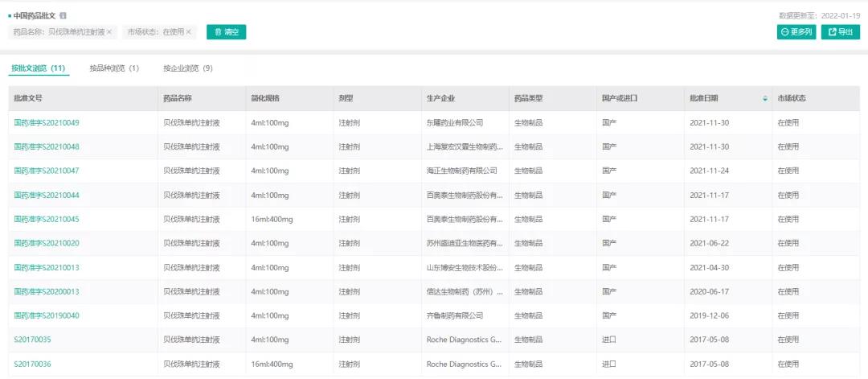Remove the 市场状态 在使用 filter tag
Image resolution: width=868 pixels, height=379 pixels.
[189, 32]
